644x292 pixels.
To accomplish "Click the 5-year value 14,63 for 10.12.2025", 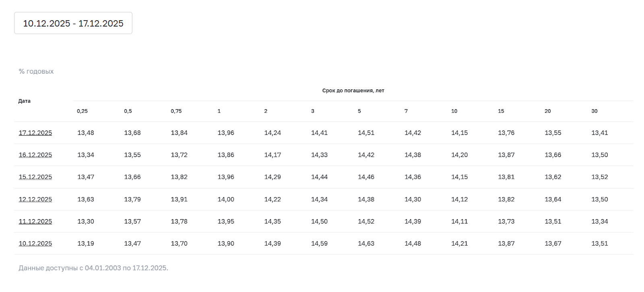I will (366, 244).
